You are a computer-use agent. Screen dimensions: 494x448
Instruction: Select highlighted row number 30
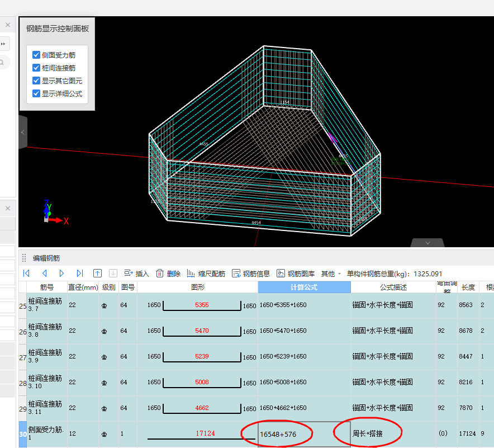(23, 435)
